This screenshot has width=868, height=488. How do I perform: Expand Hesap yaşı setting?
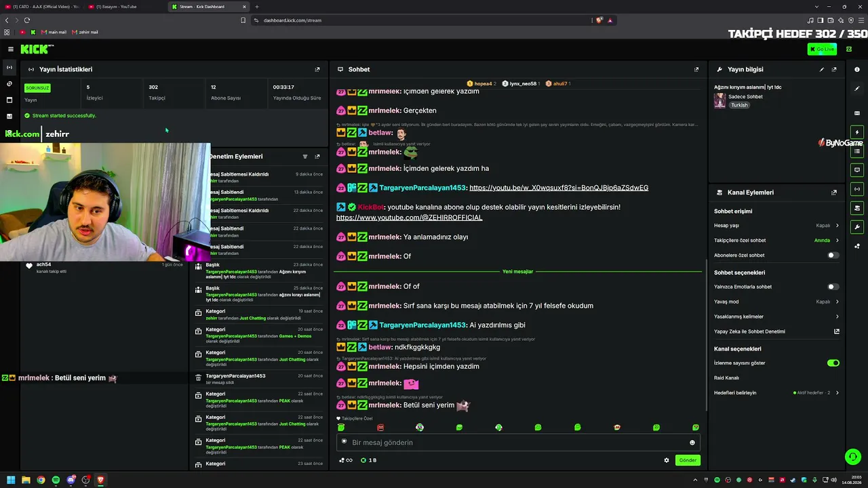(x=776, y=226)
